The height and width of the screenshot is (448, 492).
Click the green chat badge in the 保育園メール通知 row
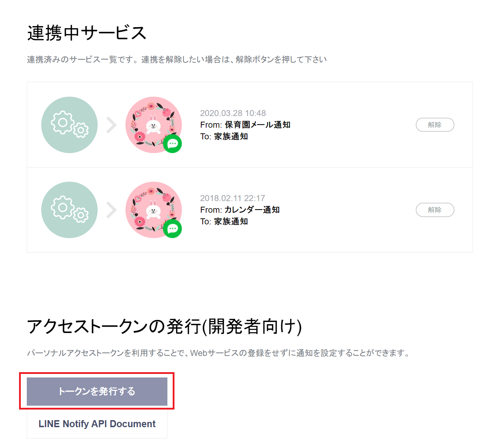point(172,144)
